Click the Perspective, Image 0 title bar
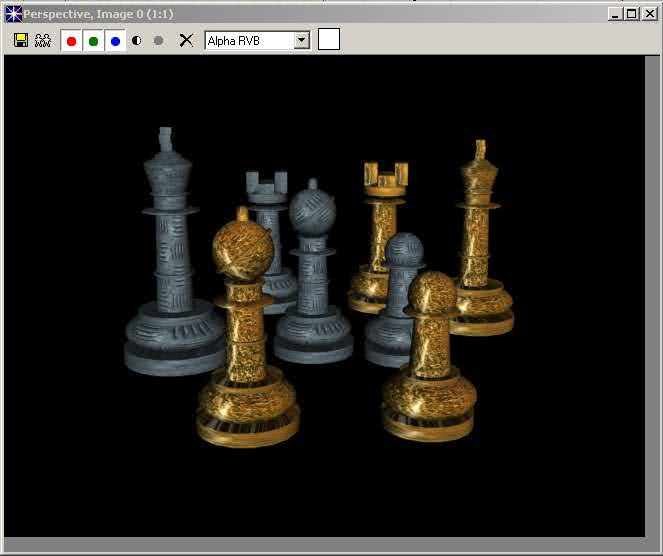Screen dimensions: 663x556 (300, 14)
